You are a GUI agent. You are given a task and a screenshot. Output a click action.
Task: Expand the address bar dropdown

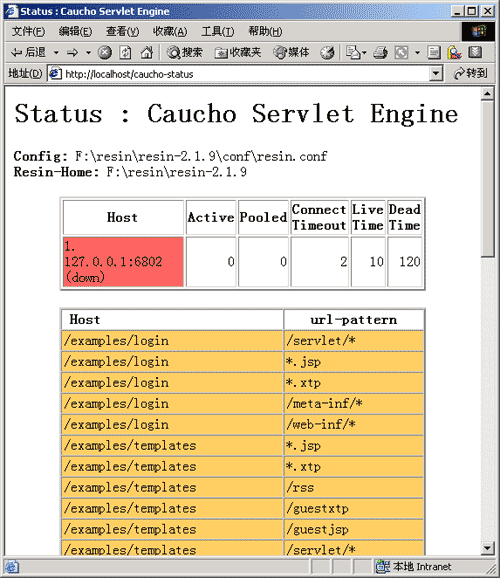click(x=436, y=74)
